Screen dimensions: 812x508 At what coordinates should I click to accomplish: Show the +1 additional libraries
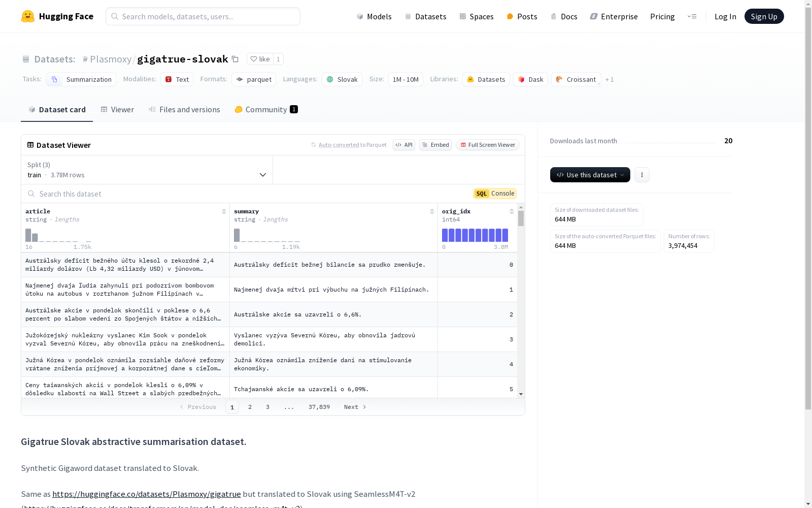[610, 79]
